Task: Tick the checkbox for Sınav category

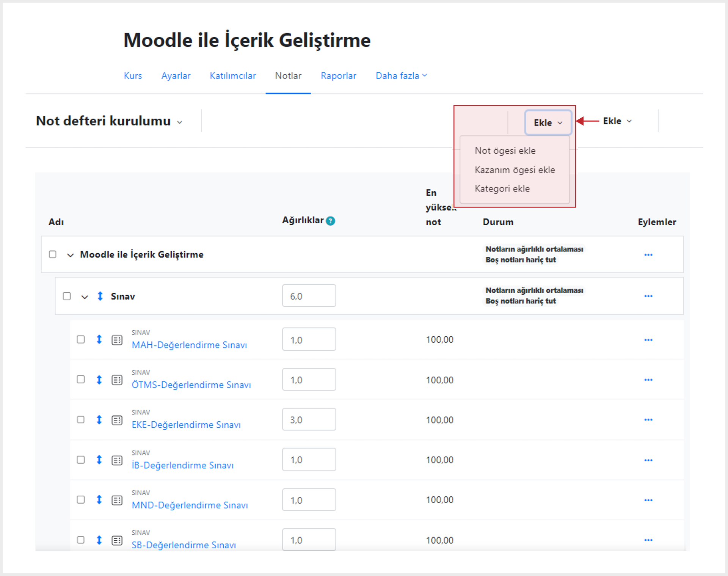Action: pyautogui.click(x=67, y=296)
